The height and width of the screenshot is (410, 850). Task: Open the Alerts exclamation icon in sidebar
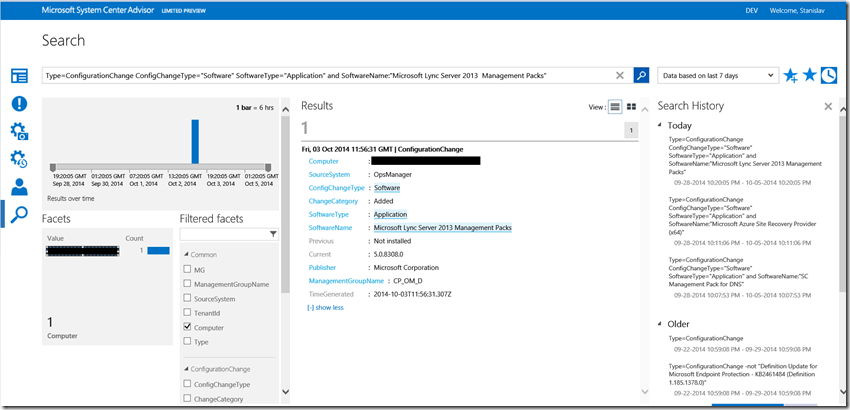click(x=19, y=104)
